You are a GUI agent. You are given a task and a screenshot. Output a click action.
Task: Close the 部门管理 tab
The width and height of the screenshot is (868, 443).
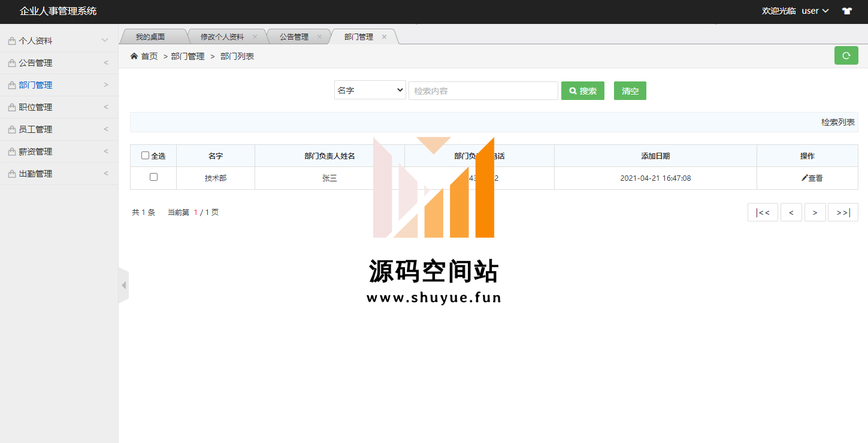point(384,37)
